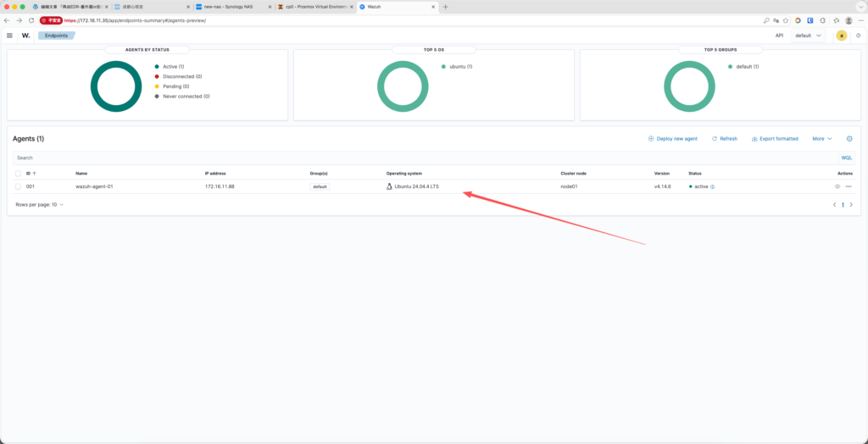Toggle the Active legend item

tap(170, 66)
